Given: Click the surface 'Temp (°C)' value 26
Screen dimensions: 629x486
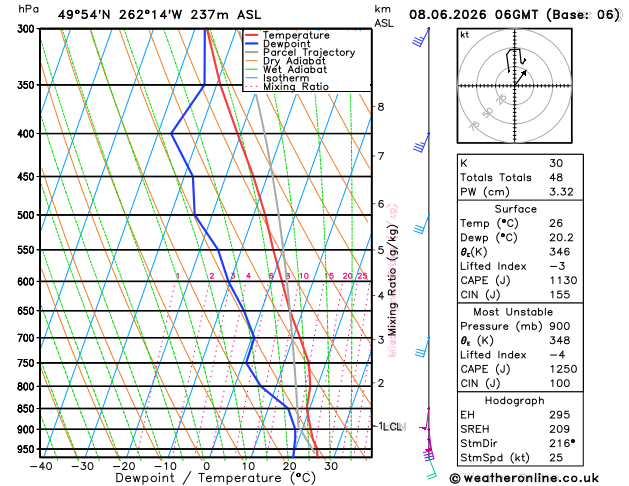Looking at the screenshot, I should click(556, 223).
